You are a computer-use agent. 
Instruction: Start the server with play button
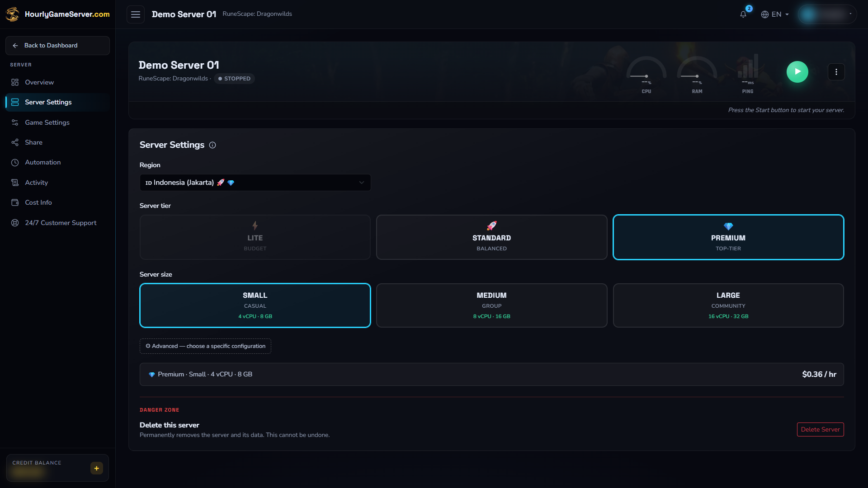[x=797, y=72]
